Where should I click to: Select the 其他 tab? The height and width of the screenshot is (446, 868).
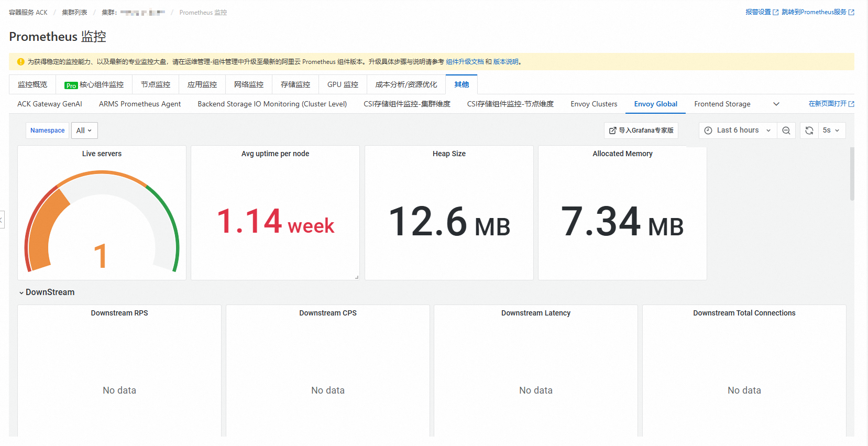pos(462,84)
